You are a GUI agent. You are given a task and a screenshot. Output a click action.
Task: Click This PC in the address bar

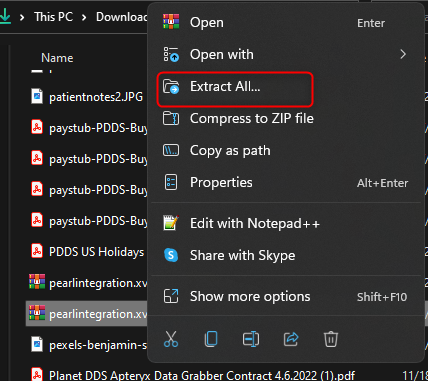[x=54, y=17]
